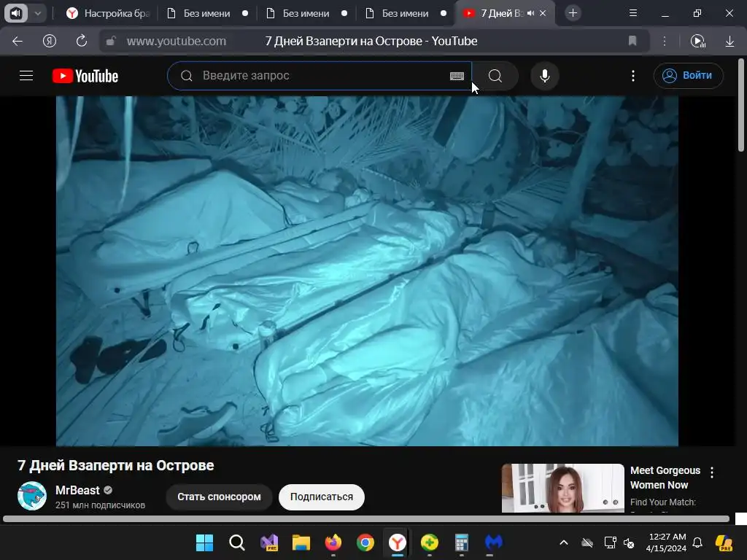Open the second Без имени tab

pos(306,13)
